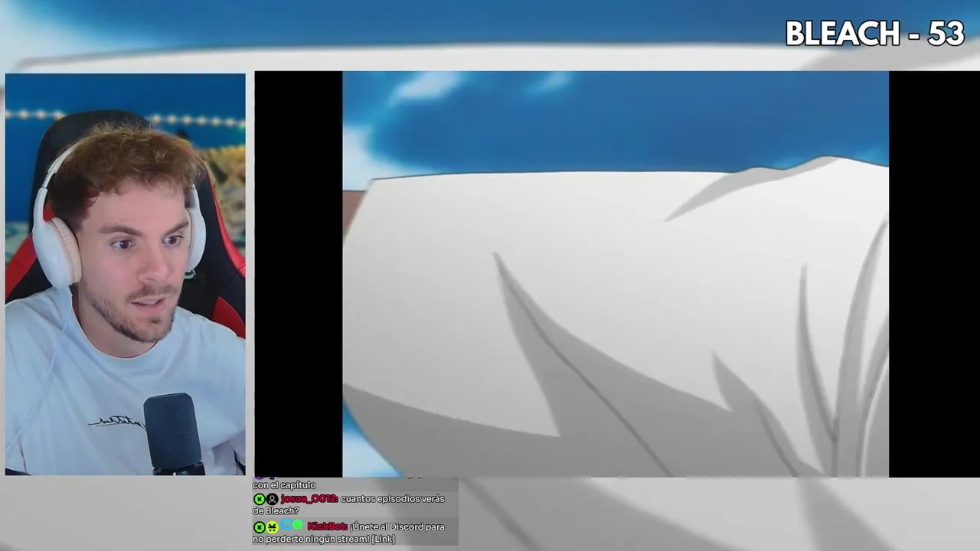Click the text '¡Únete al Discord para'
Image resolution: width=980 pixels, height=551 pixels.
pos(397,527)
